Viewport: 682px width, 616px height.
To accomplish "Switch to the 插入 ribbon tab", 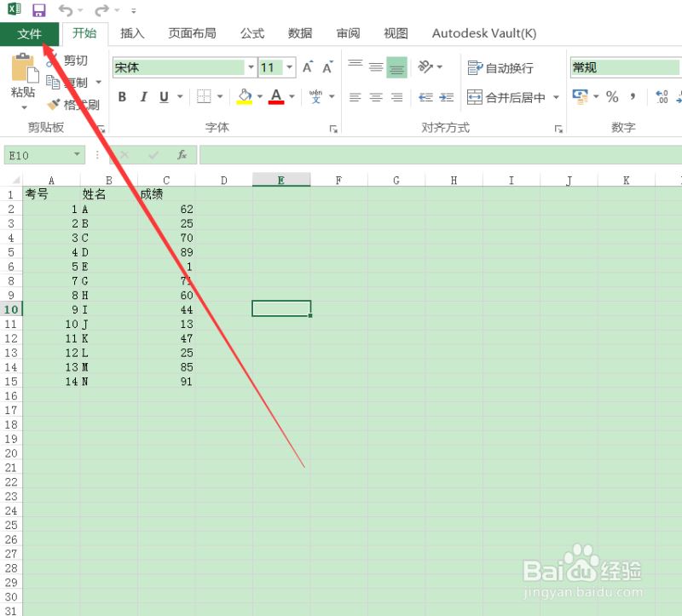I will (133, 33).
